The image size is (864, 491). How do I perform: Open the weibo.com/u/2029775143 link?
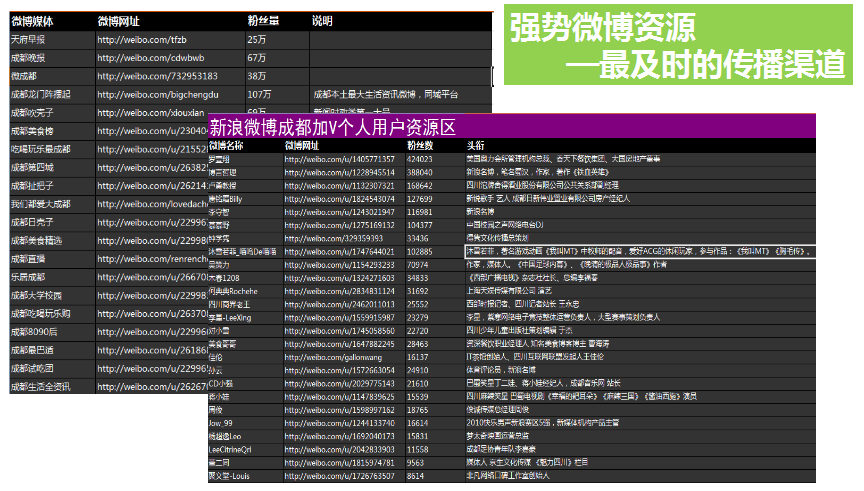tap(339, 384)
